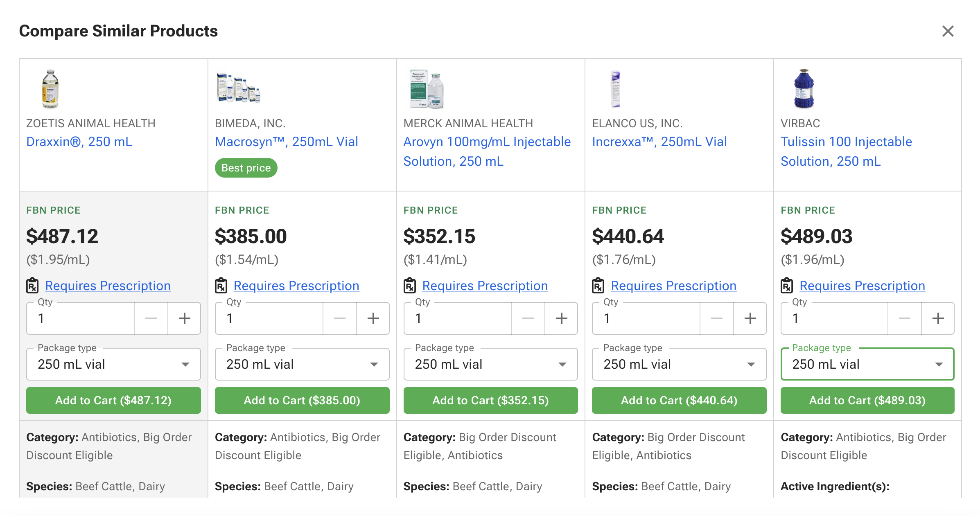Decrease Macrosyn quantity with minus icon
This screenshot has width=980, height=516.
[339, 318]
